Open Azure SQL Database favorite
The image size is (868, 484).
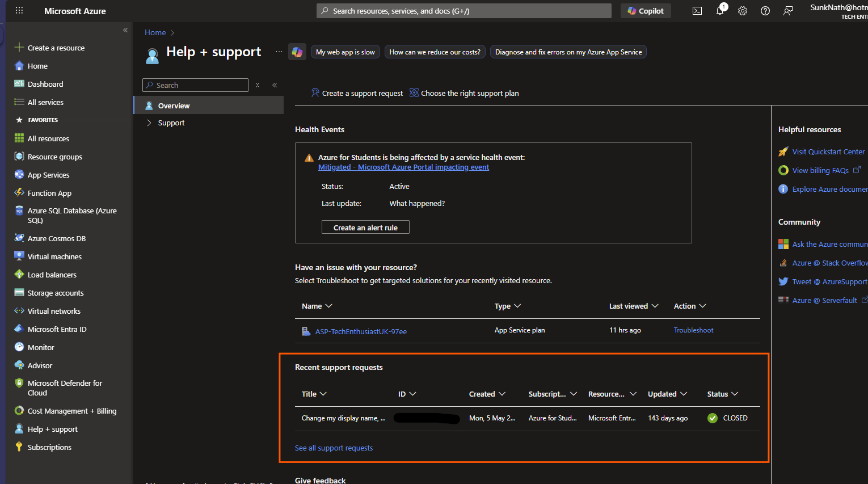tap(72, 215)
